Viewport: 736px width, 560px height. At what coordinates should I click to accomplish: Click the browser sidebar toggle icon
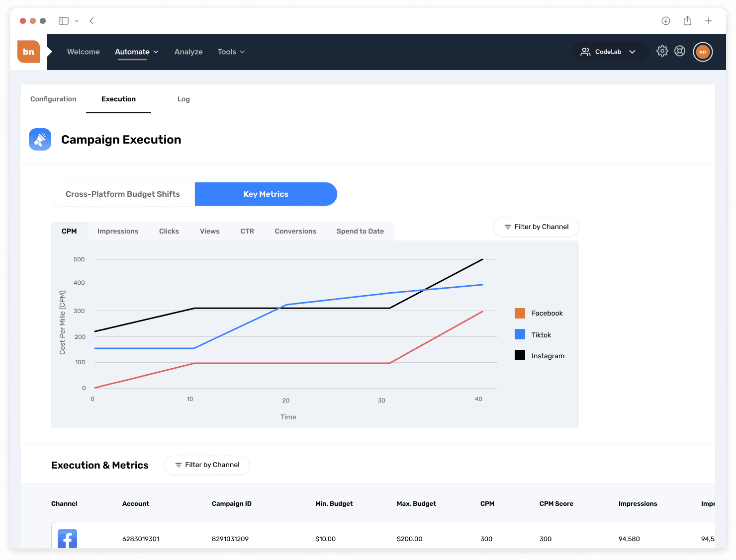pyautogui.click(x=64, y=21)
